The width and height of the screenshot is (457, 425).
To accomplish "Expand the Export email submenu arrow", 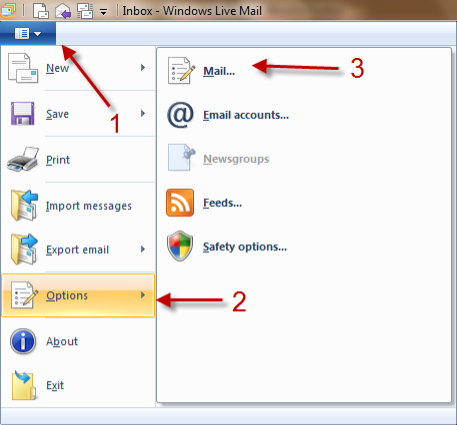I will [x=143, y=249].
